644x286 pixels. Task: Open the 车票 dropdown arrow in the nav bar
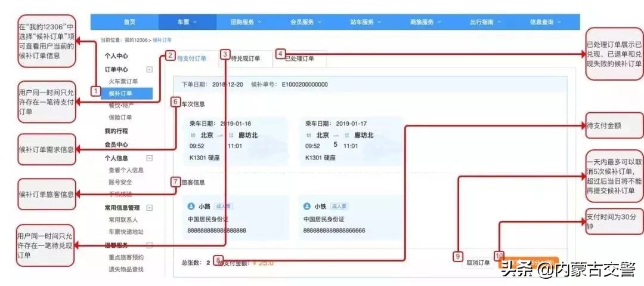[194, 22]
